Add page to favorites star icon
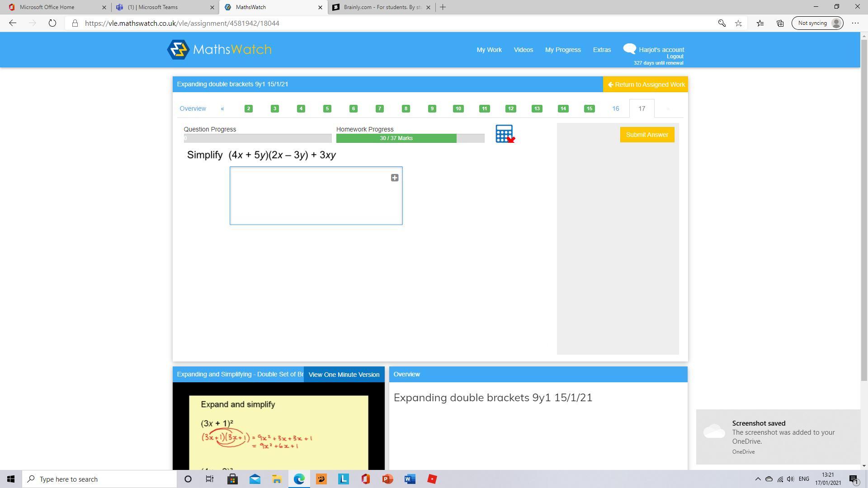This screenshot has height=488, width=868. pyautogui.click(x=738, y=23)
